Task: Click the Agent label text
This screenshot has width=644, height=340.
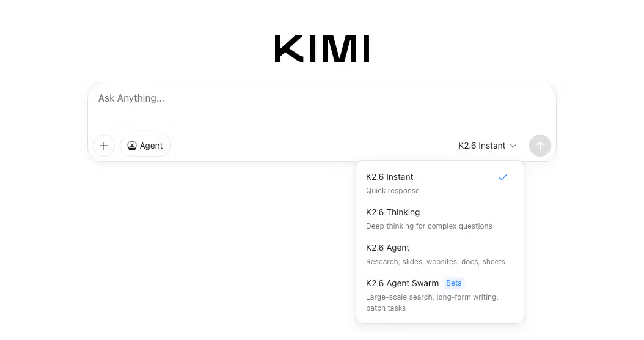Action: 151,146
